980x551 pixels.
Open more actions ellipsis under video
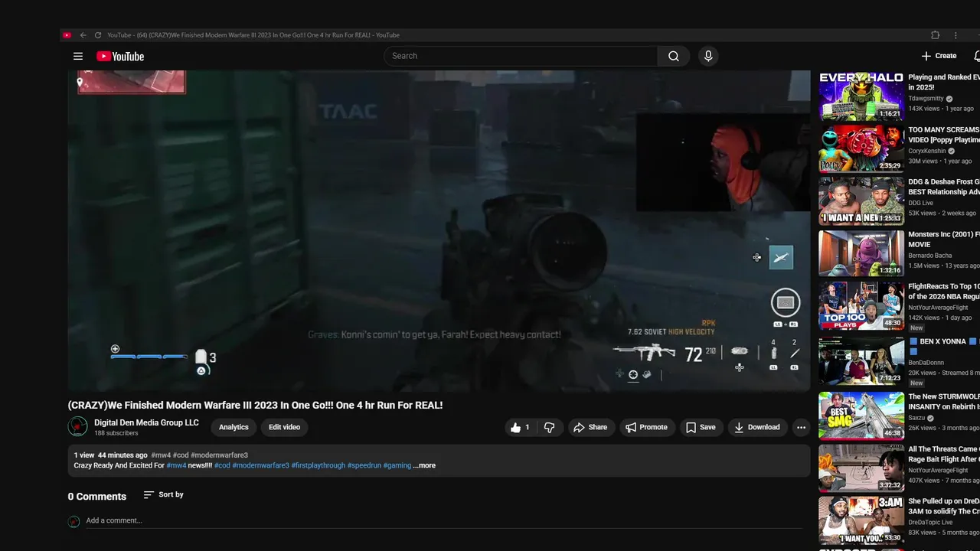pyautogui.click(x=801, y=428)
